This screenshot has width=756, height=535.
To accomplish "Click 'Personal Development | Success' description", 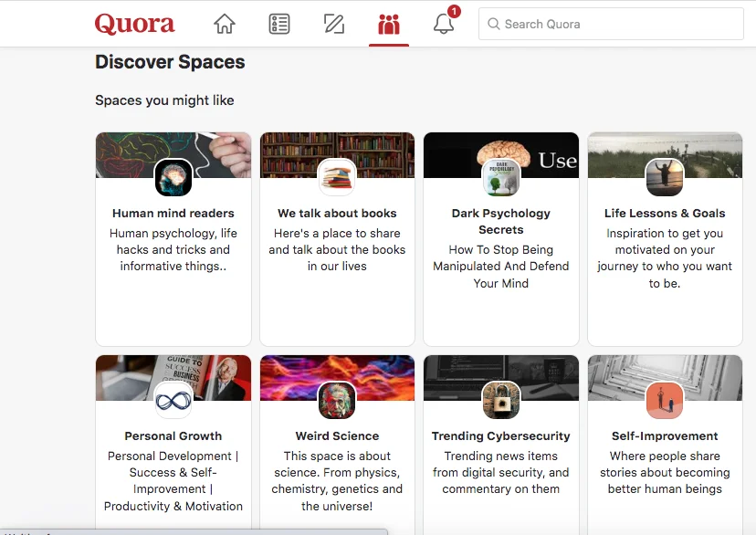I will point(173,480).
